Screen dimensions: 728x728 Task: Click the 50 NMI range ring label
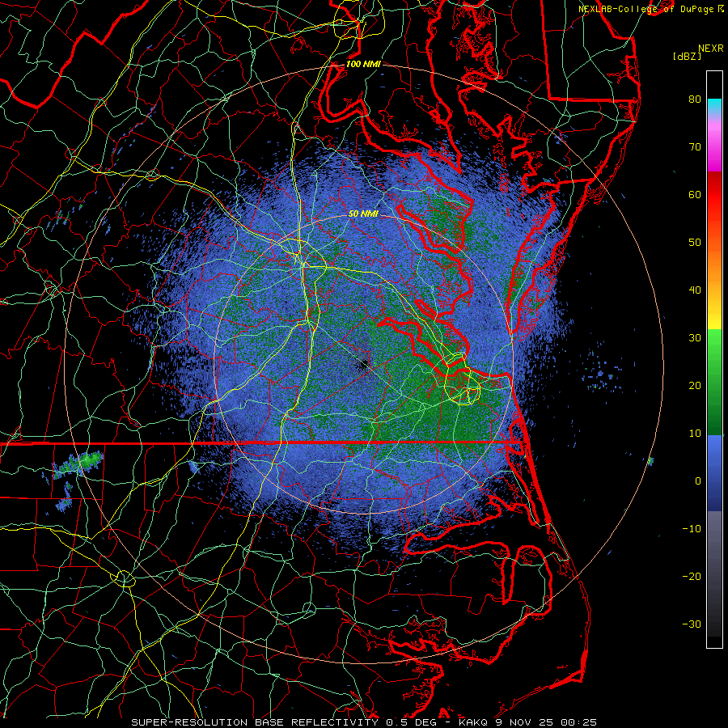[x=363, y=214]
